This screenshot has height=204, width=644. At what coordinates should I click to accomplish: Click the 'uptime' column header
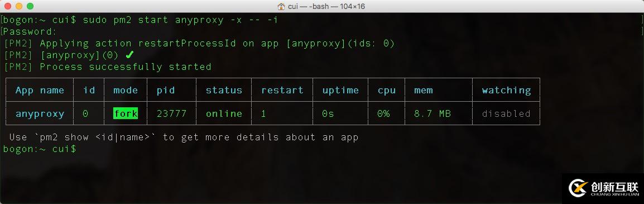coord(340,90)
